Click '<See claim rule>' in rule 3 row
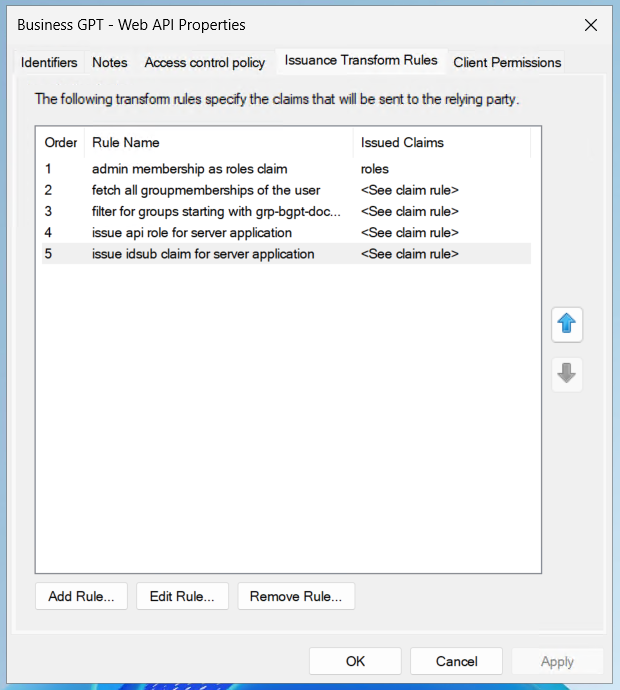 point(410,211)
